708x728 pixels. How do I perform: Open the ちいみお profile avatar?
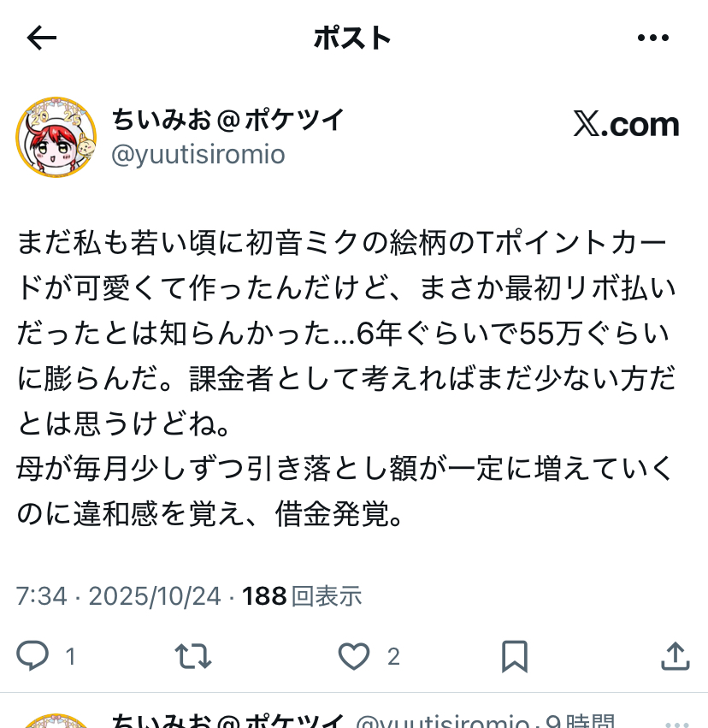point(56,138)
